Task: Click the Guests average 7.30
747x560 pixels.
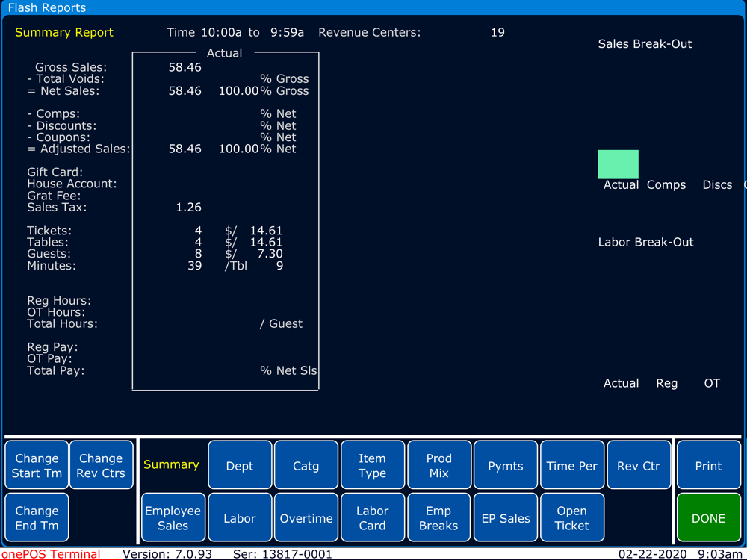Action: [x=270, y=254]
